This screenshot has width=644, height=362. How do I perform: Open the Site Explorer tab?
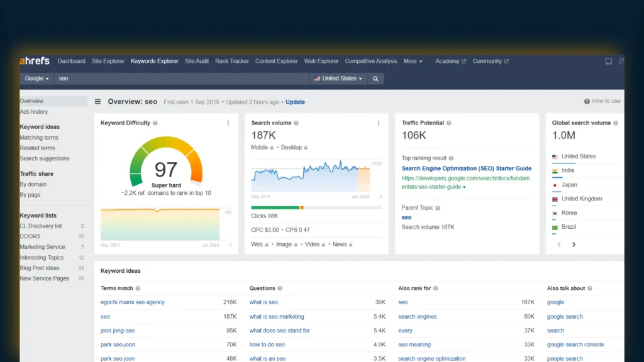click(x=108, y=61)
